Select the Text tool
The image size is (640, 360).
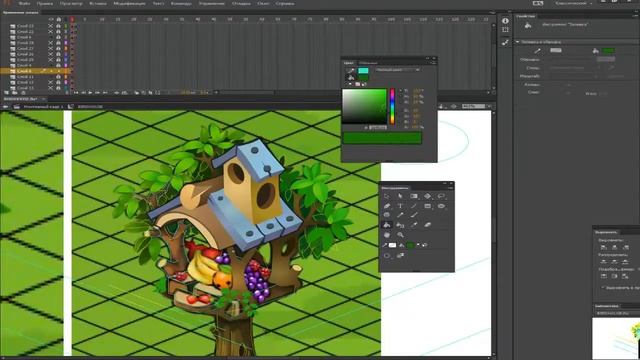coord(400,206)
